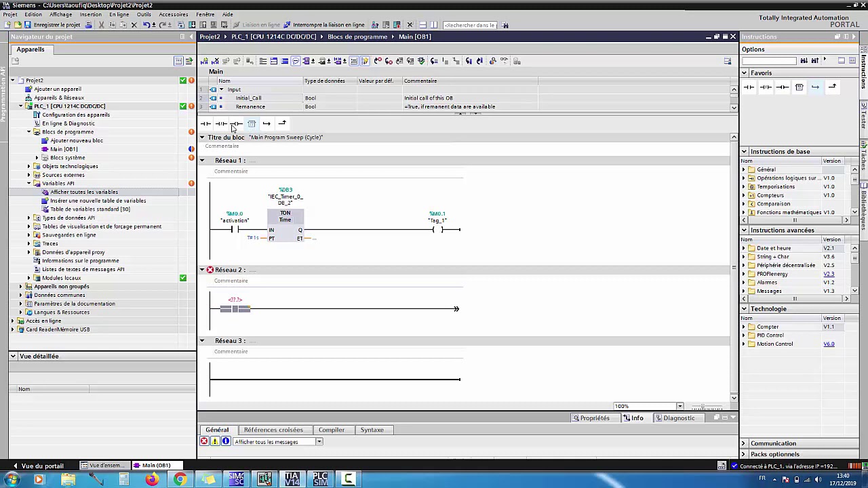
Task: Click the instructions search field under Options
Action: [769, 61]
